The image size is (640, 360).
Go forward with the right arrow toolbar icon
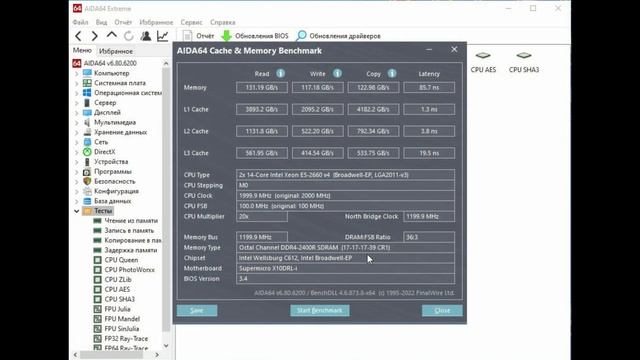(95, 36)
